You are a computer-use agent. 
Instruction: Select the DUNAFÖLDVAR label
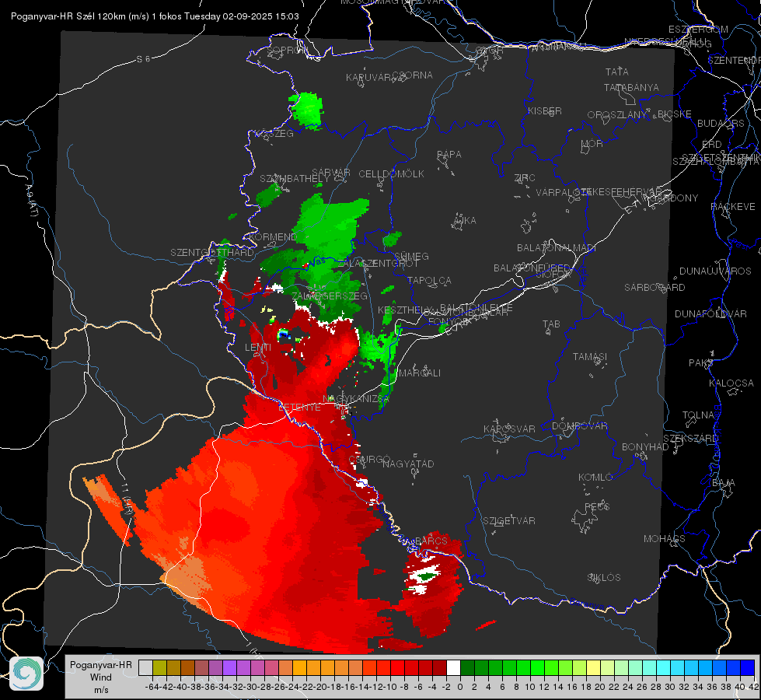[710, 314]
